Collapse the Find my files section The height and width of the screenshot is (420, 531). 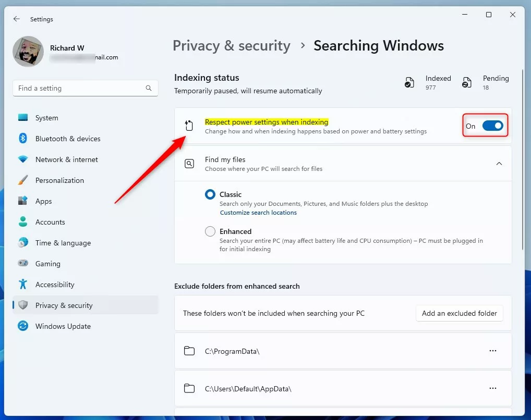[499, 164]
